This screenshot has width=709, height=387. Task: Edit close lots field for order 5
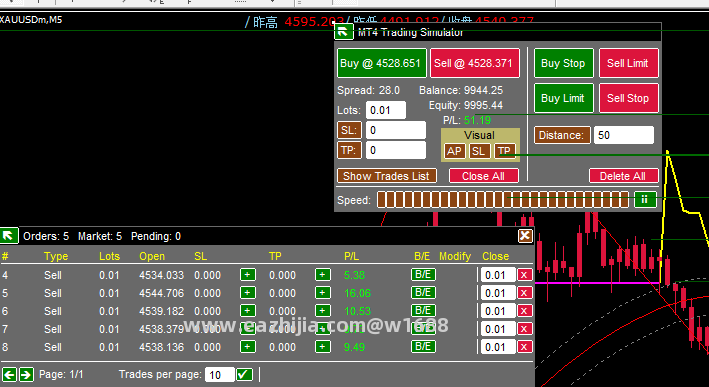[498, 293]
